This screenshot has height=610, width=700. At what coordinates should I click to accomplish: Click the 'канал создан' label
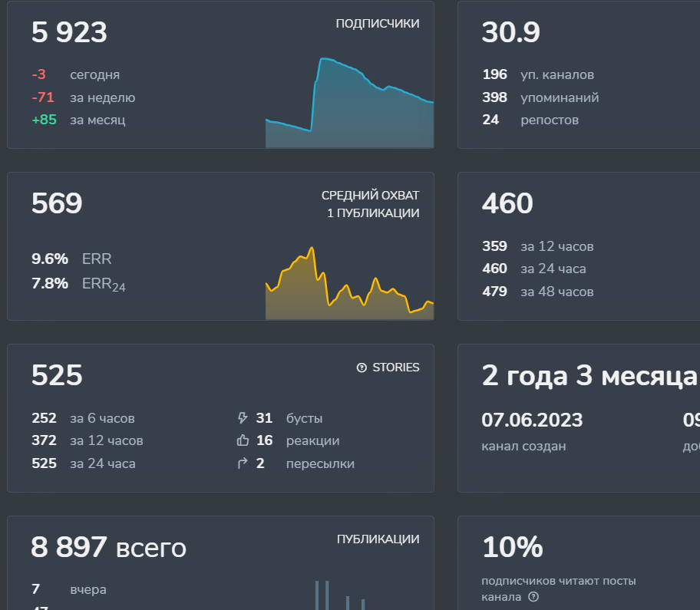[523, 447]
